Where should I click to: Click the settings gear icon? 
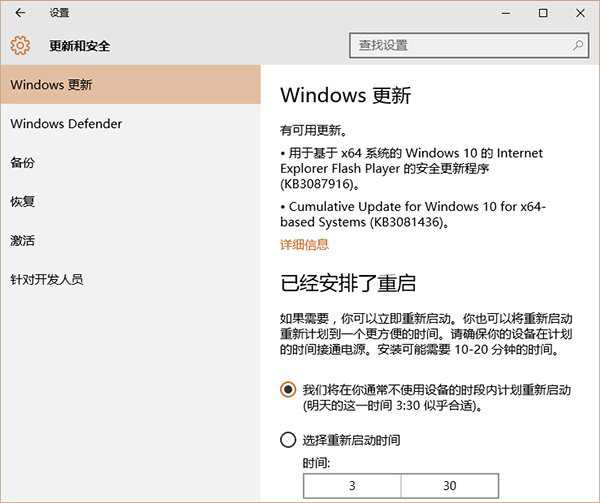coord(20,46)
